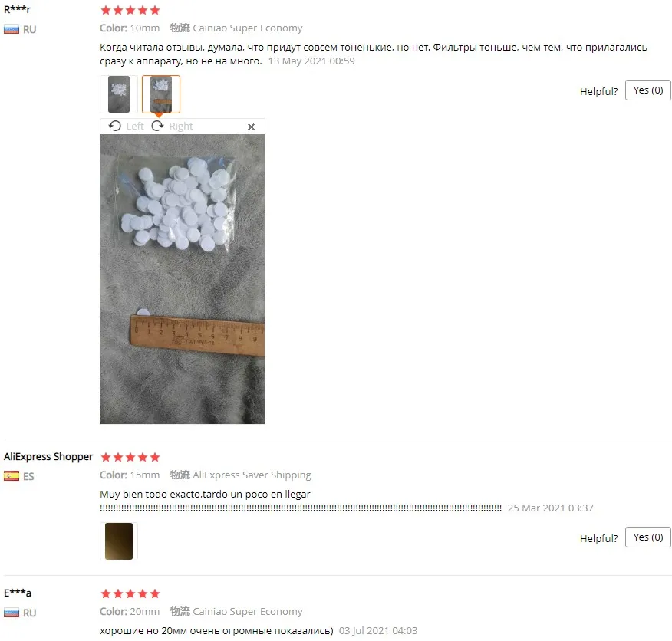This screenshot has height=641, width=672.
Task: Open first thumbnail in R***r's review
Action: pos(119,94)
